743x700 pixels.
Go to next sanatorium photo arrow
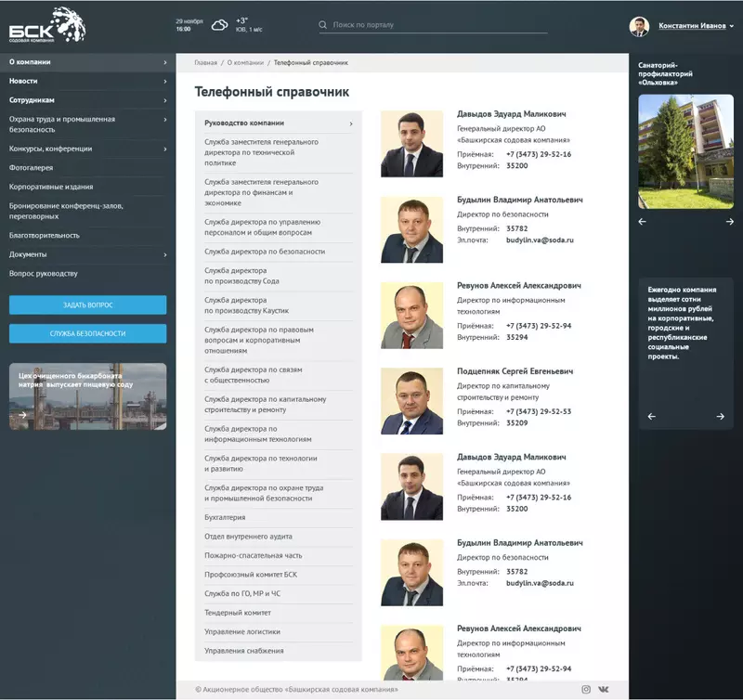tap(730, 222)
